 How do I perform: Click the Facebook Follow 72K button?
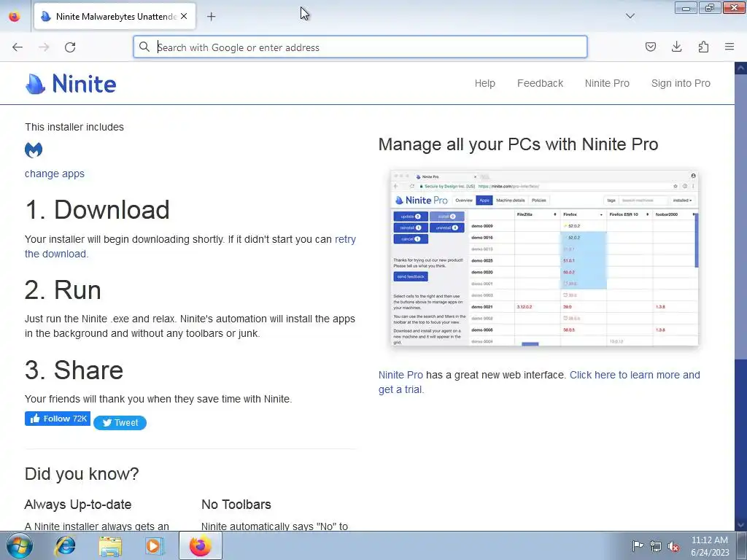[57, 419]
